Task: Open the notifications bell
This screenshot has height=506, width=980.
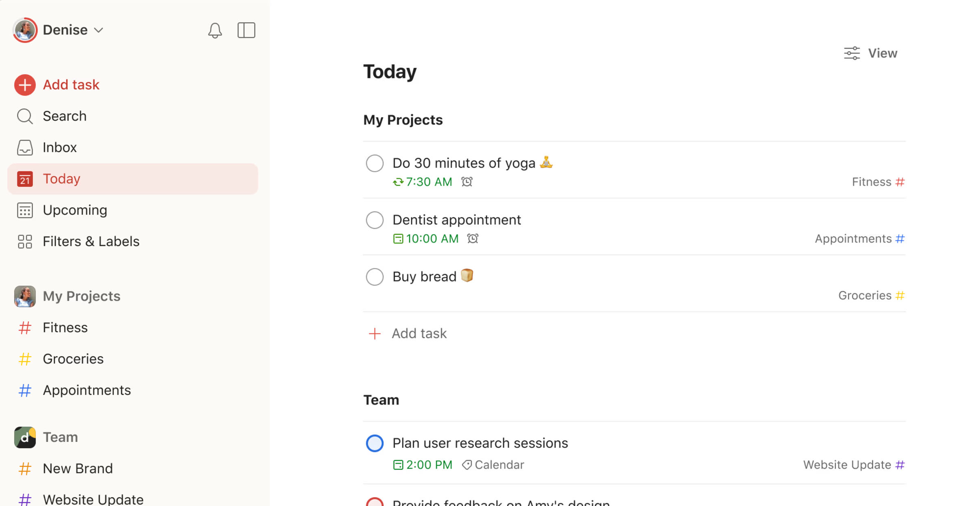Action: 215,30
